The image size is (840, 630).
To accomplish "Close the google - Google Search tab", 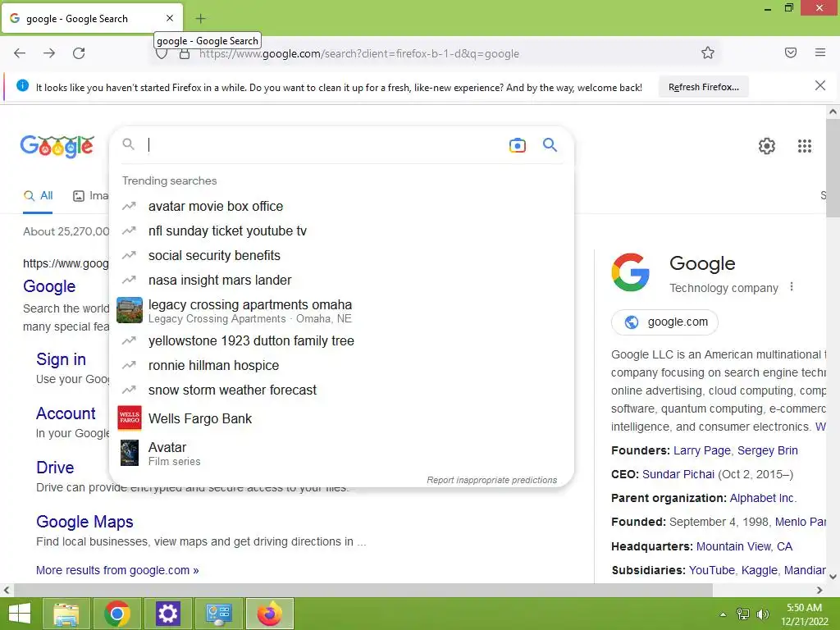I will 170,18.
